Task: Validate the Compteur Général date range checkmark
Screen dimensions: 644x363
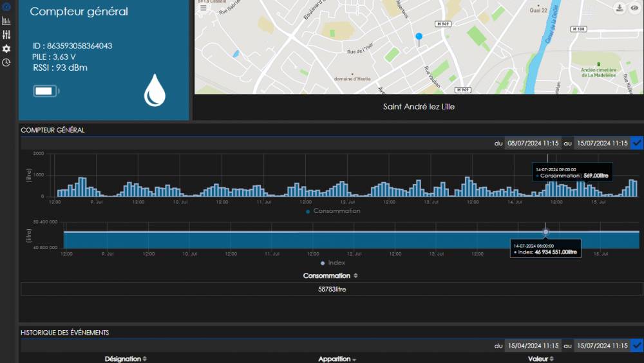Action: tap(637, 143)
